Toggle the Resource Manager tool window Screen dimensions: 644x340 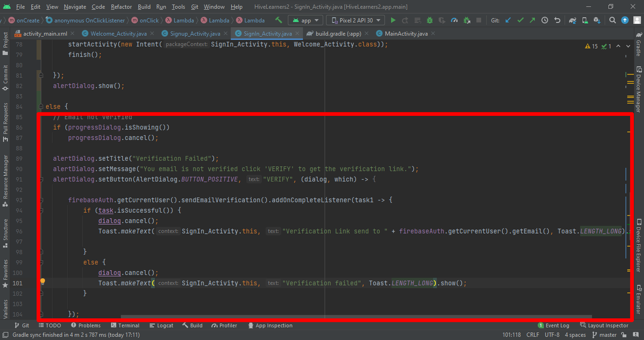(x=6, y=181)
